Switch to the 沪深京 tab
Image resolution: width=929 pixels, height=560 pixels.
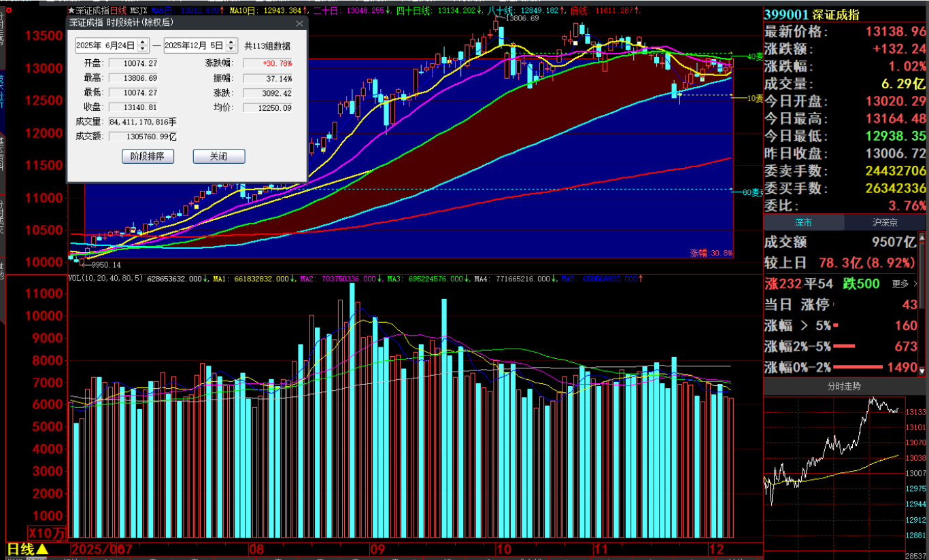tap(885, 222)
